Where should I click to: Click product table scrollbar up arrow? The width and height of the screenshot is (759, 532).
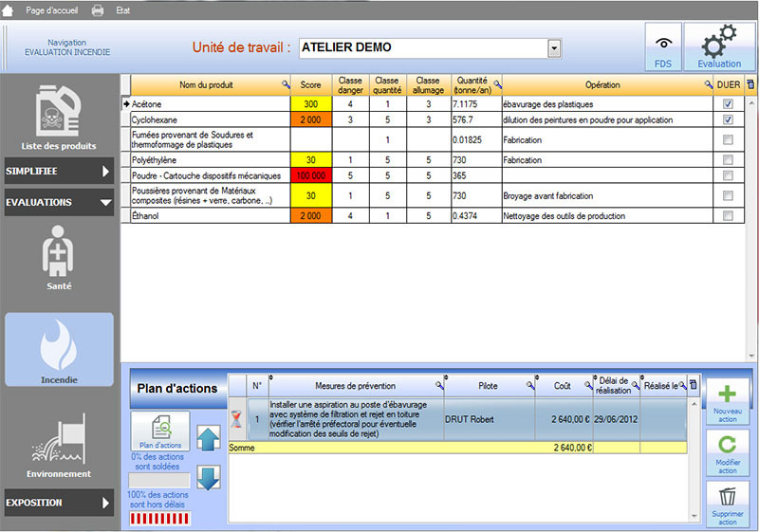coord(751,102)
